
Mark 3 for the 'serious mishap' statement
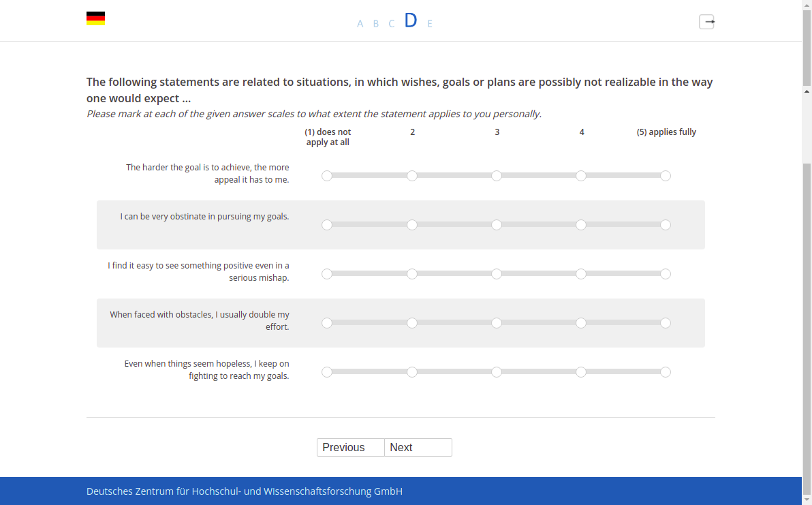(x=497, y=274)
